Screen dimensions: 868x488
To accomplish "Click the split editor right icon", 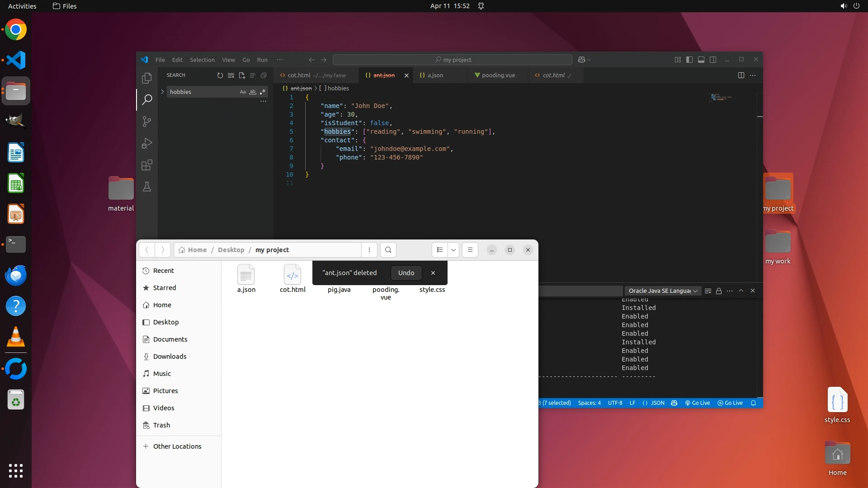I will click(x=741, y=75).
